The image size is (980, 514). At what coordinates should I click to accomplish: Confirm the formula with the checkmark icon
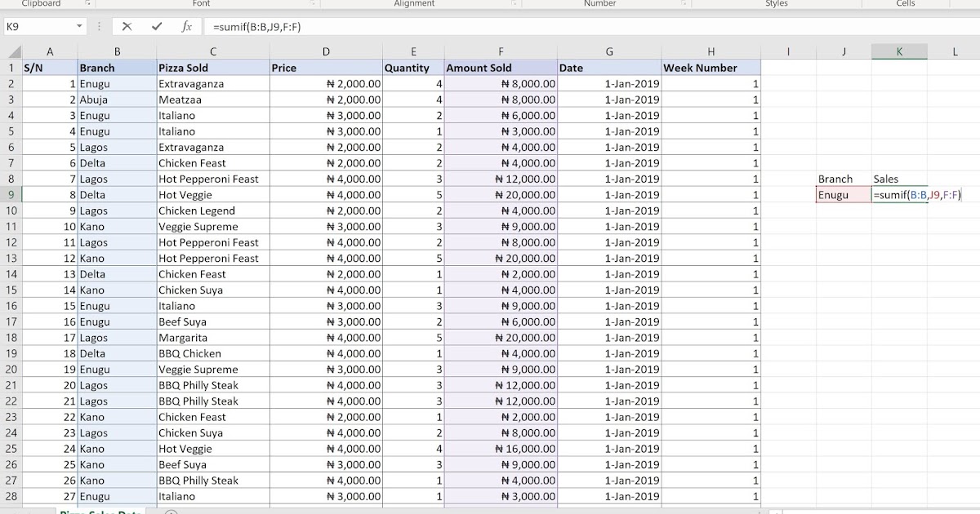(157, 25)
